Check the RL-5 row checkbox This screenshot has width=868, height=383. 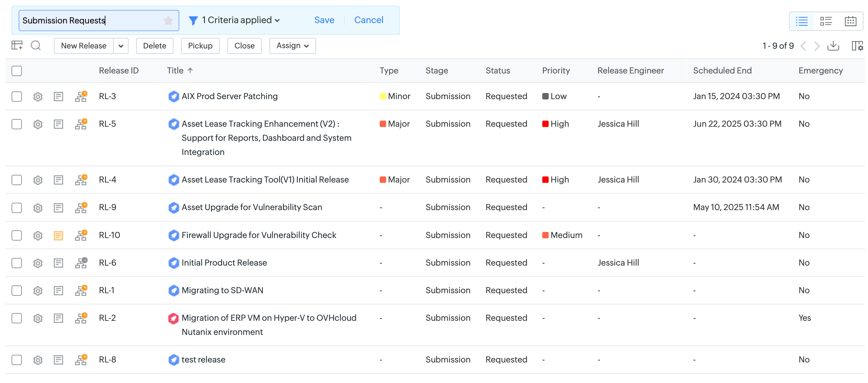[x=16, y=124]
